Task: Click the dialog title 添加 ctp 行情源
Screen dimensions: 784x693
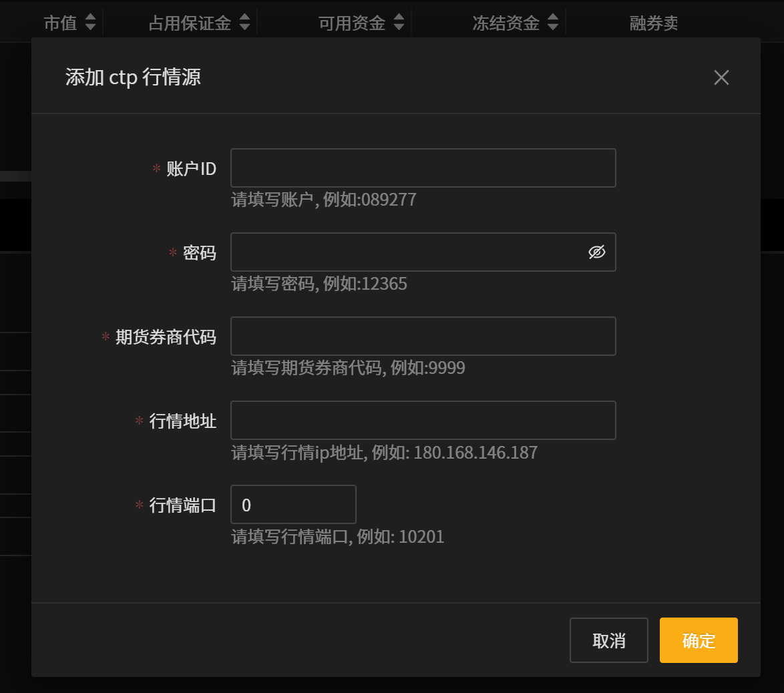Action: pyautogui.click(x=133, y=77)
